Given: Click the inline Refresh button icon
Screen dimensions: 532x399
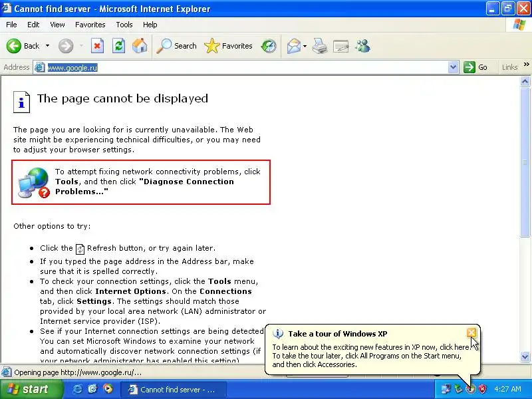Looking at the screenshot, I should pos(80,249).
